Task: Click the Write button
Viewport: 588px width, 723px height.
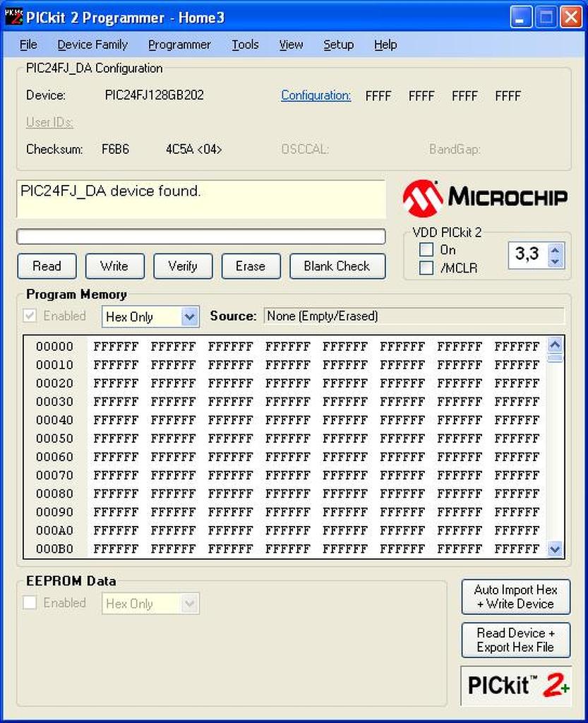Action: click(115, 266)
